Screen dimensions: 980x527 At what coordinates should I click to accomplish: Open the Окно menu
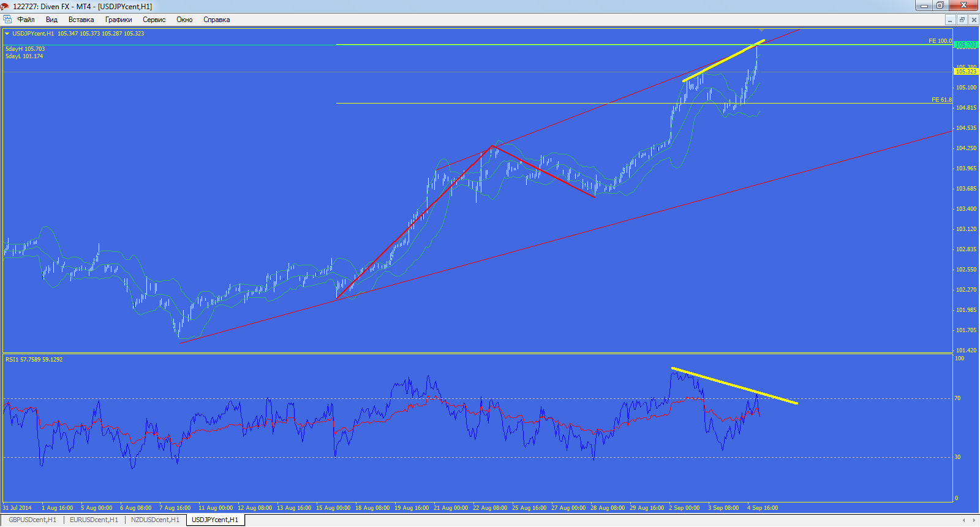(184, 20)
